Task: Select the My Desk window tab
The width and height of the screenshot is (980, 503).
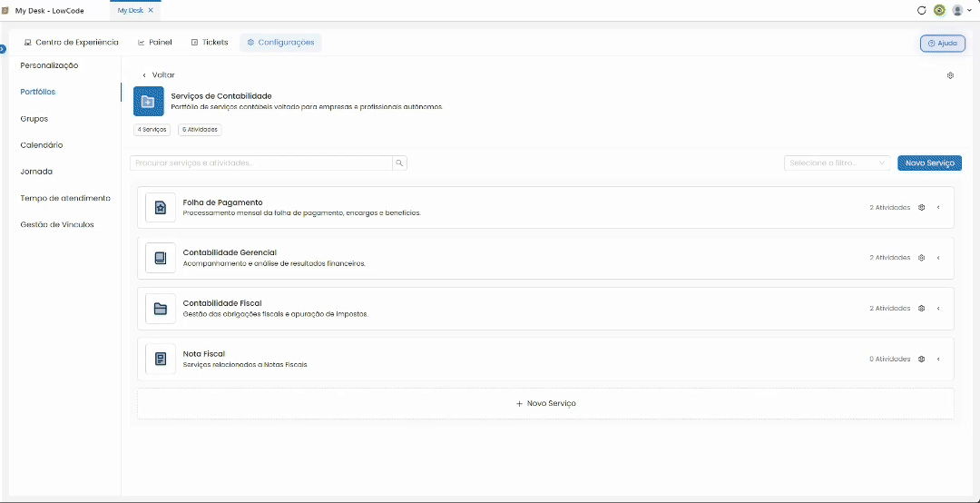Action: (x=135, y=11)
